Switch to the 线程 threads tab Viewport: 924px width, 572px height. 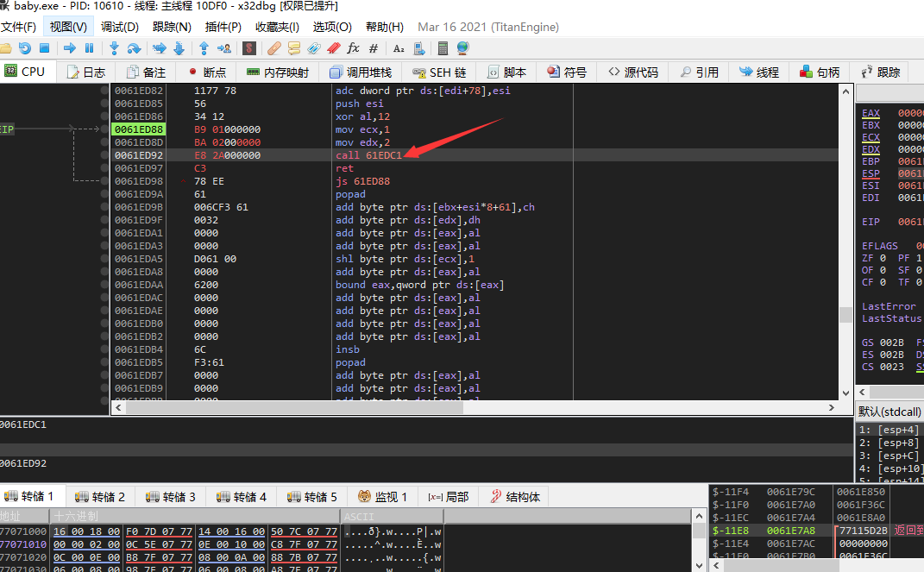coord(759,72)
